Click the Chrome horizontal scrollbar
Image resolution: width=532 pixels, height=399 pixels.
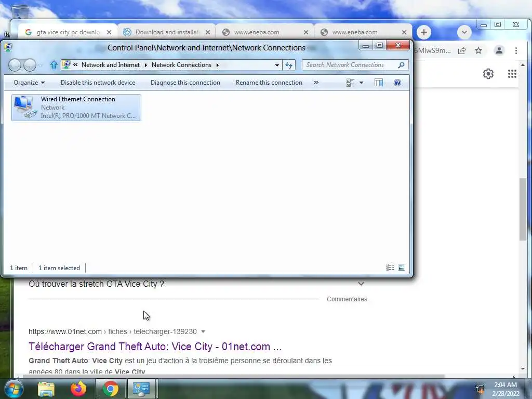(234, 376)
